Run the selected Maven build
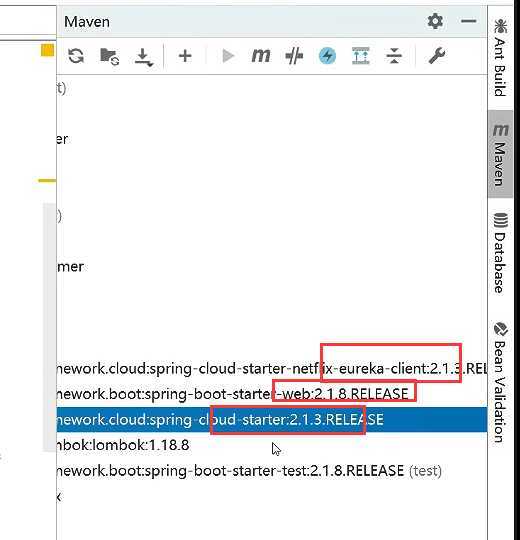The height and width of the screenshot is (540, 520). click(228, 56)
